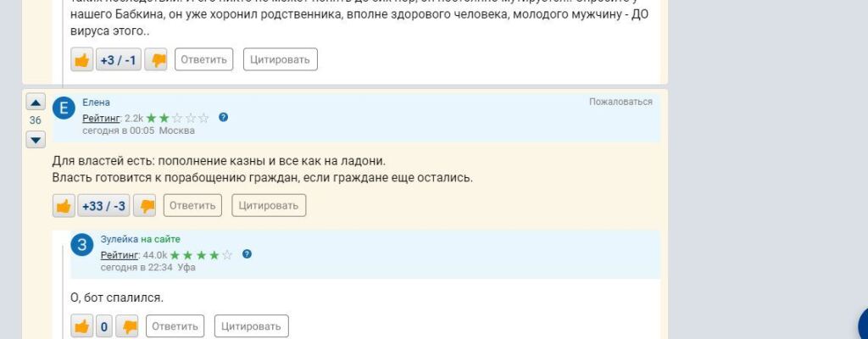Reply to Зулейка's comment with Ответить
Viewport: 868px width, 339px height.
point(175,326)
